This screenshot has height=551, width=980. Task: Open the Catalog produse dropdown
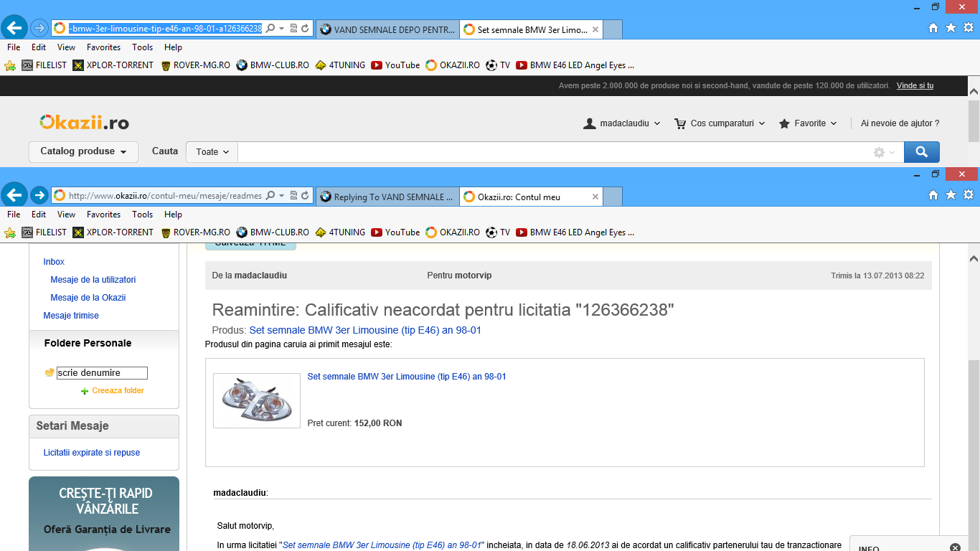(x=83, y=151)
